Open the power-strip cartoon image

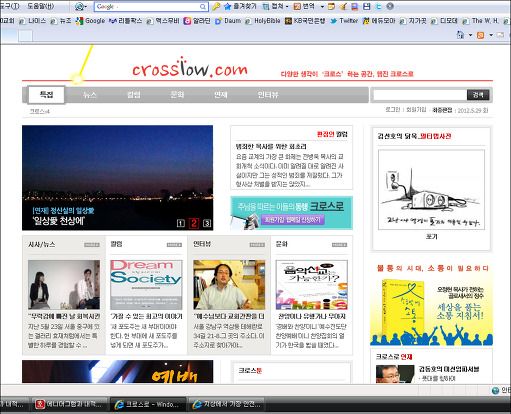431,189
